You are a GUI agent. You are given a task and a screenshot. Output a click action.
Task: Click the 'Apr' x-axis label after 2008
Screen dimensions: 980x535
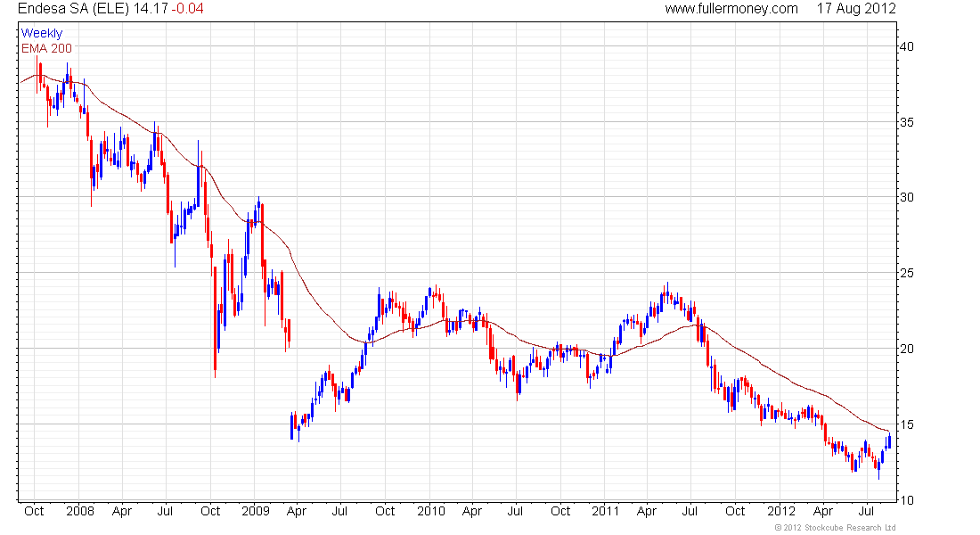coord(122,511)
